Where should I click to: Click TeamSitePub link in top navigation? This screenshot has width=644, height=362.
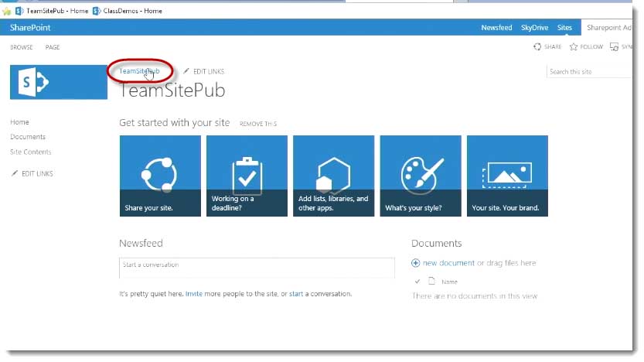point(139,71)
